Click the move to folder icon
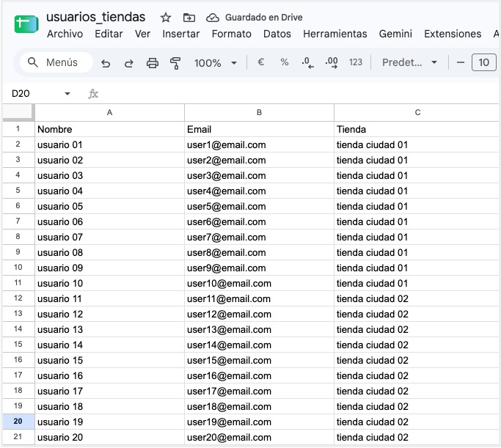Screen dimensions: 501x448 (x=189, y=18)
